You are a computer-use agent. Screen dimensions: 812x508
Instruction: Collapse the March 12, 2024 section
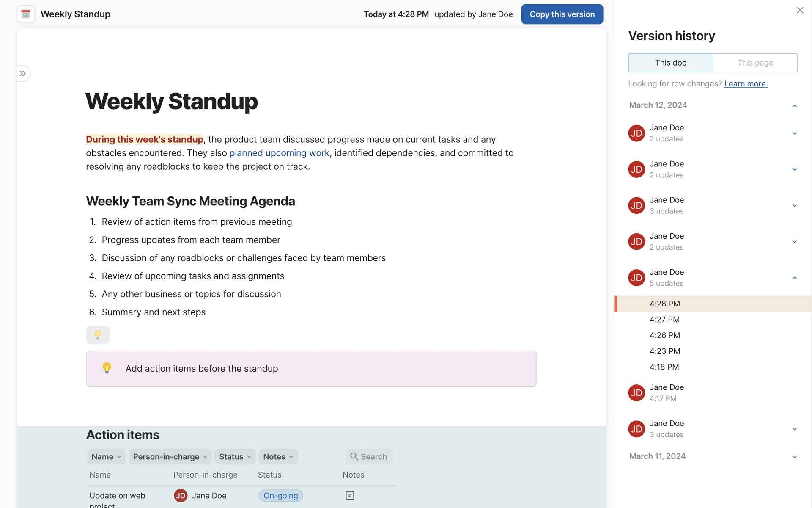pos(794,105)
